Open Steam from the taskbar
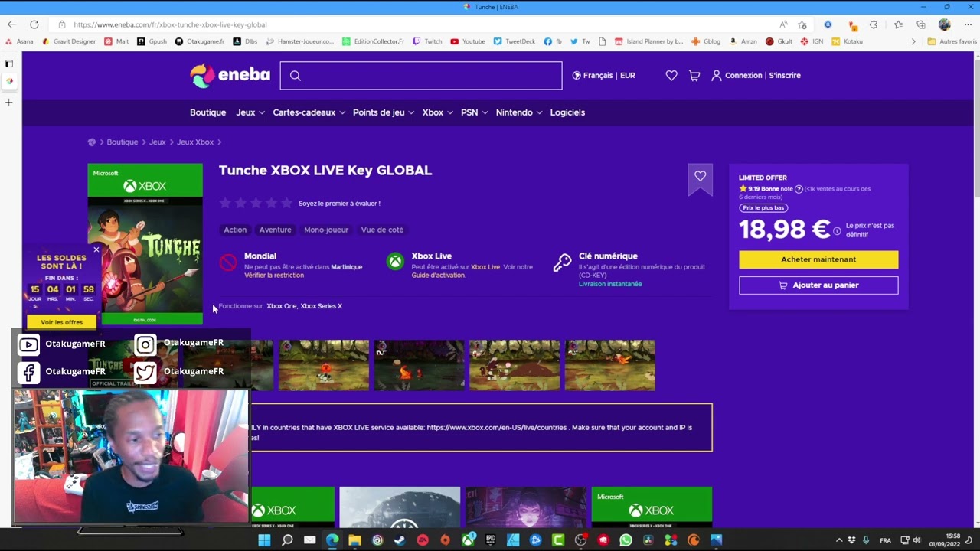This screenshot has height=551, width=980. pos(400,540)
